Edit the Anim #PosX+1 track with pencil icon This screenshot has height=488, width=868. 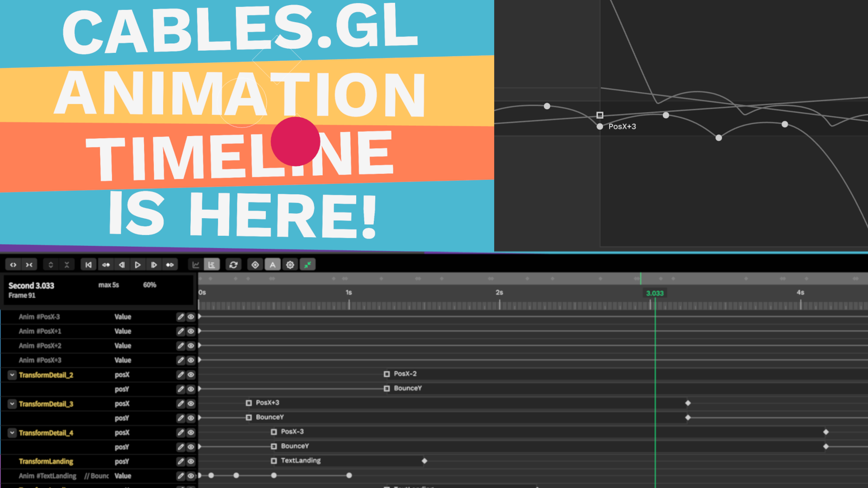pyautogui.click(x=180, y=331)
